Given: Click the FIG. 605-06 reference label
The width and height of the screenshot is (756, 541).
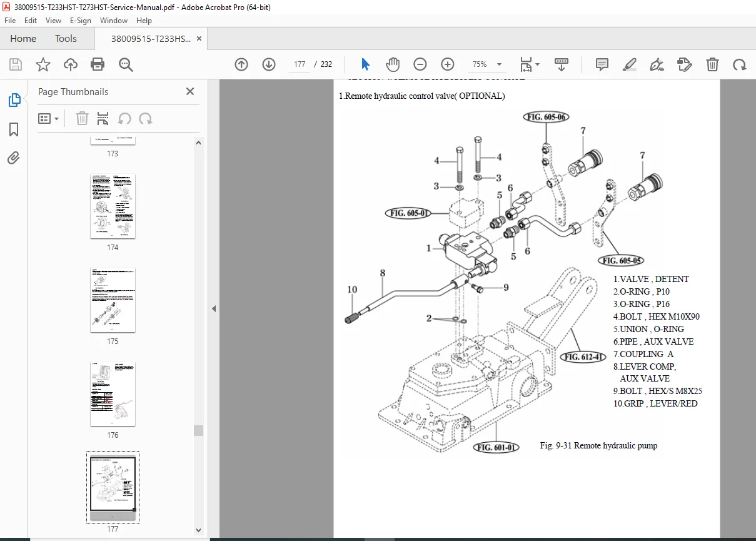Looking at the screenshot, I should coord(546,117).
